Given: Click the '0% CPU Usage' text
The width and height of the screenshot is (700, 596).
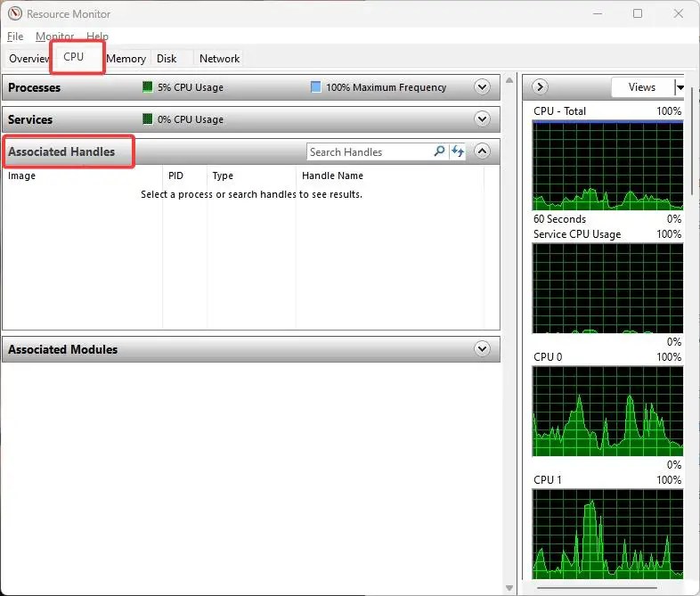Looking at the screenshot, I should 191,119.
